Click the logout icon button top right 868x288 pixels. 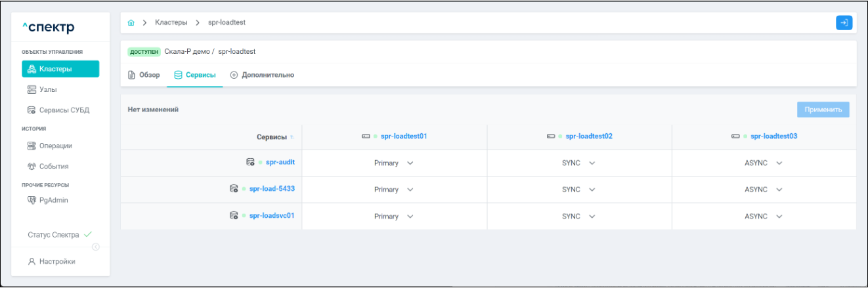pos(844,23)
